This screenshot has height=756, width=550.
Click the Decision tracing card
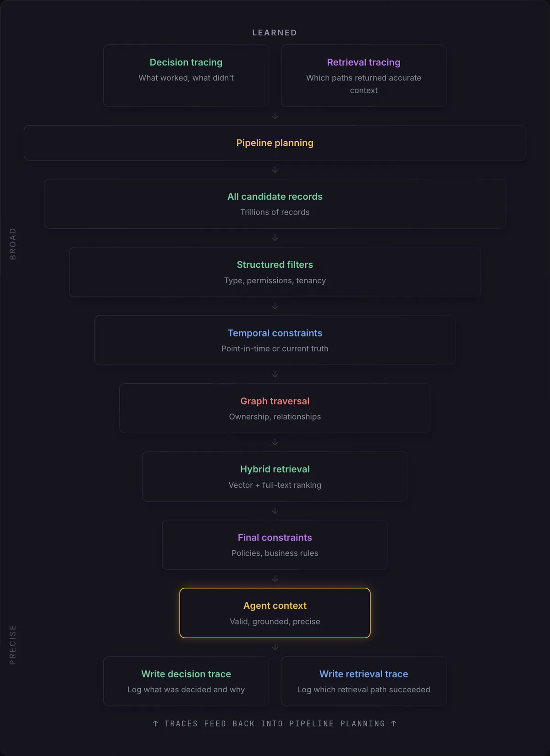coord(186,76)
